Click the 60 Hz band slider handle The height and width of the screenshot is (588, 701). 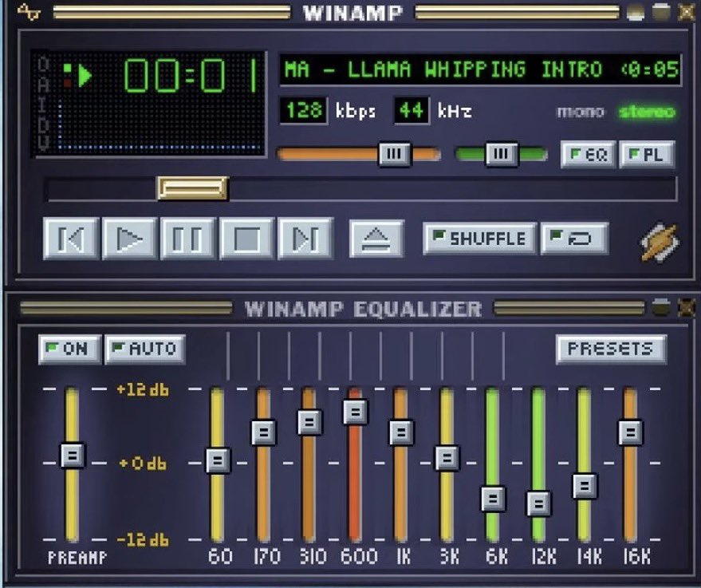pyautogui.click(x=218, y=460)
